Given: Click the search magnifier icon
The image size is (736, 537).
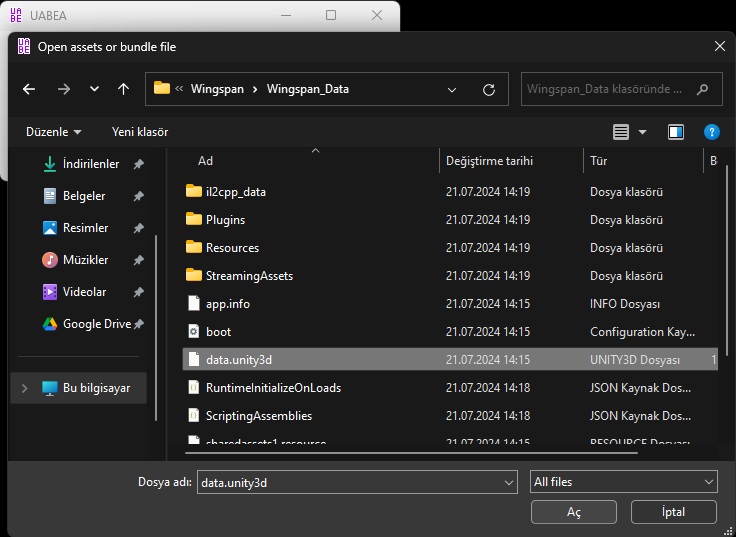Looking at the screenshot, I should (x=702, y=89).
